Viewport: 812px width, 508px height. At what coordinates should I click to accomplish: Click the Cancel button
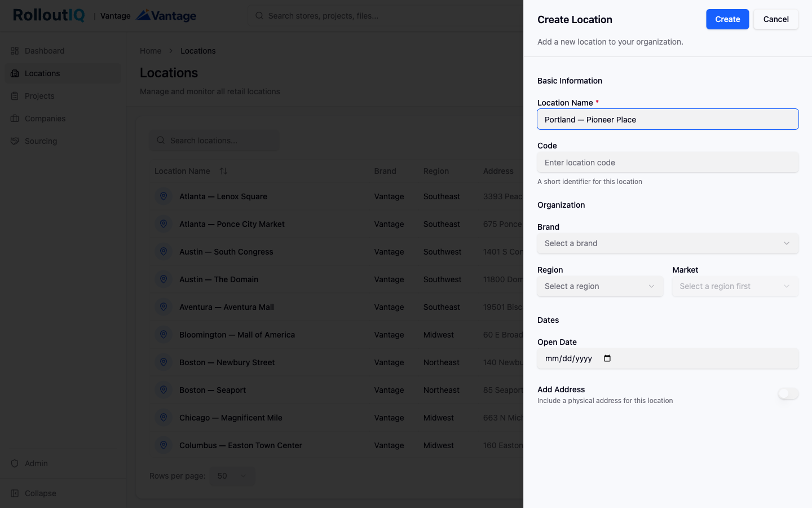(x=776, y=19)
